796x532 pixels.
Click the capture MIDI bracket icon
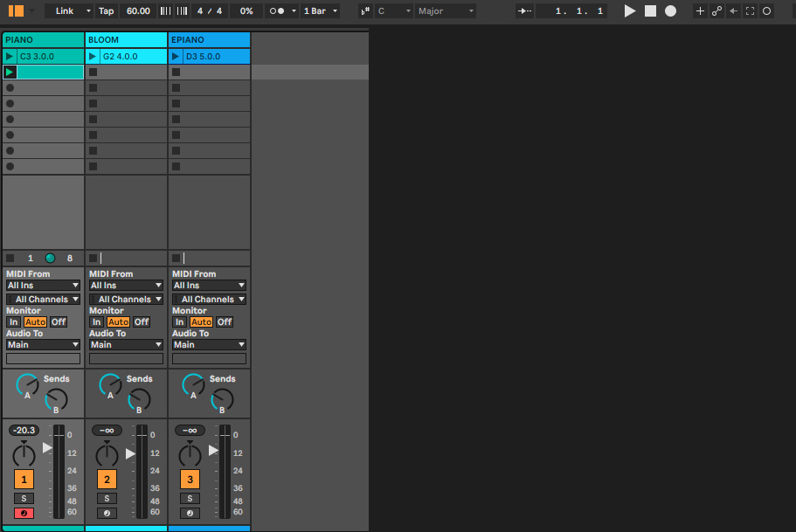750,10
